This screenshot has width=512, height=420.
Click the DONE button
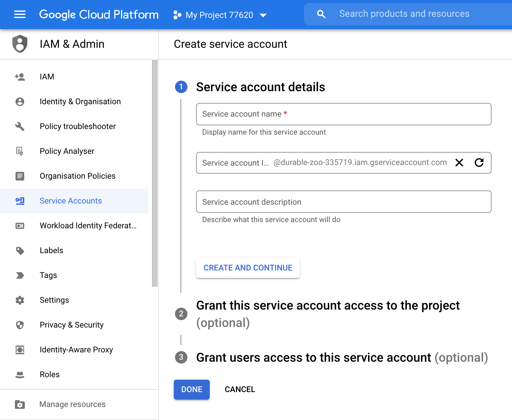[192, 389]
